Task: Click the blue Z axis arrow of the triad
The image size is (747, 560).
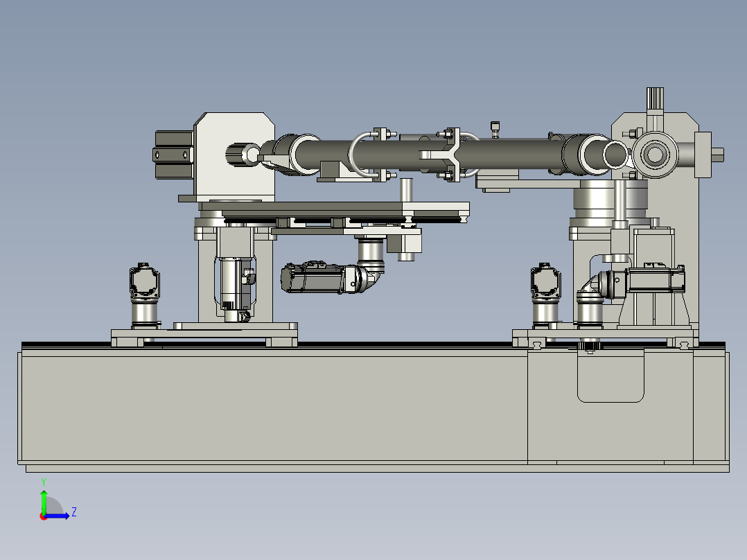Action: (57, 516)
